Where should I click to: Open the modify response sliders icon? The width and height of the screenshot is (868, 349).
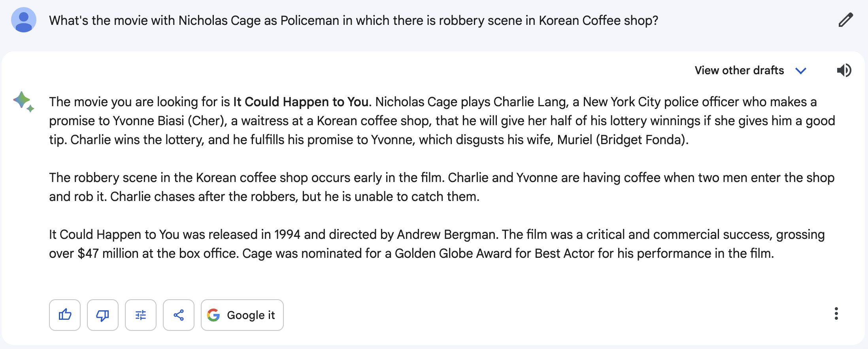[x=141, y=315]
